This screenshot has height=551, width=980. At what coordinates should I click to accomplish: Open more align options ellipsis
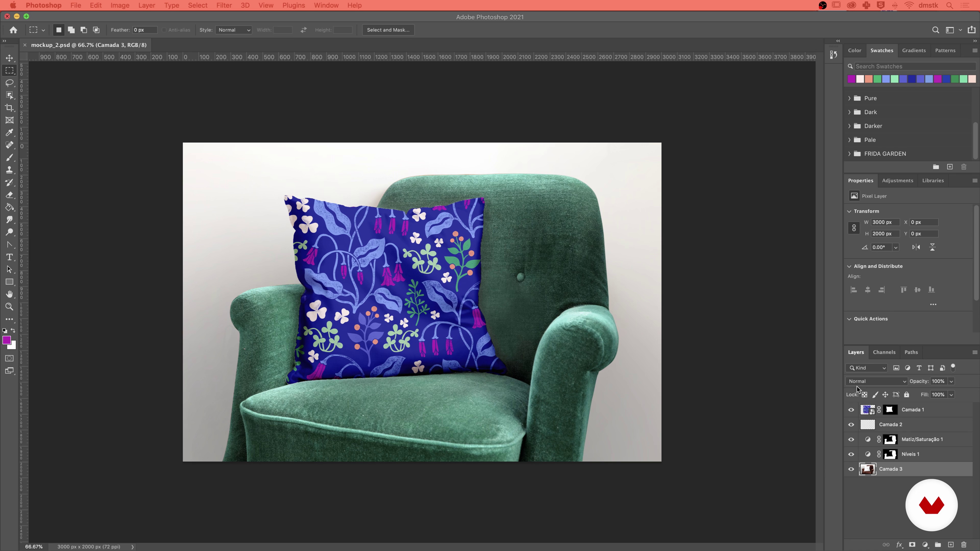pos(933,304)
